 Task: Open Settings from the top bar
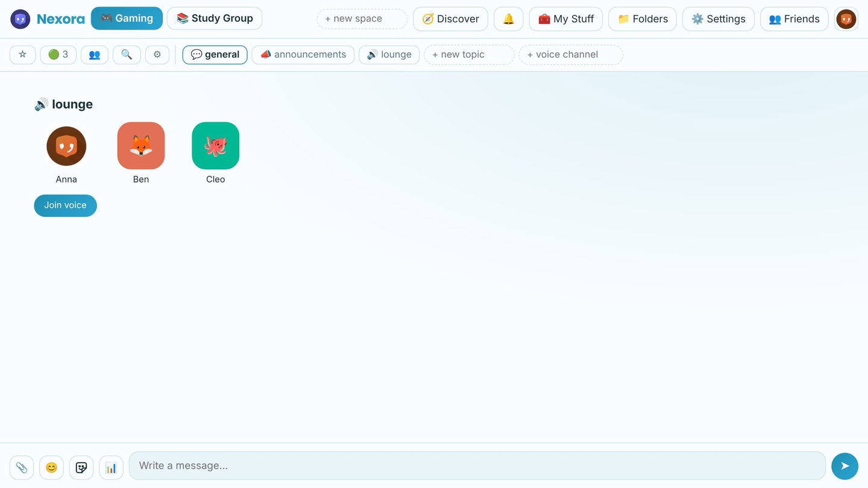pyautogui.click(x=719, y=19)
